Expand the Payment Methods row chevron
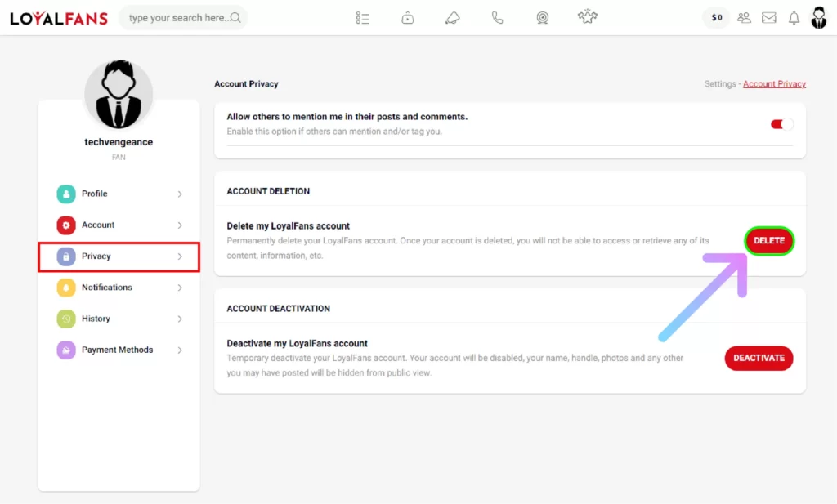This screenshot has width=837, height=504. 180,350
